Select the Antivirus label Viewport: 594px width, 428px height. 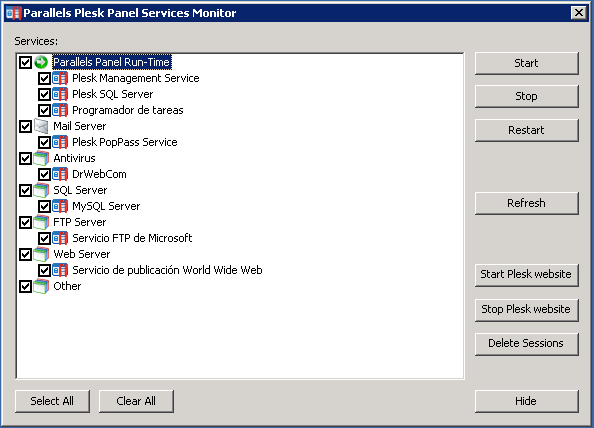[74, 158]
